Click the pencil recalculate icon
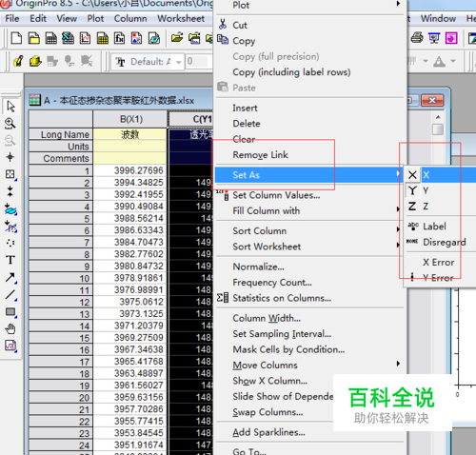Screen dimensions: 476x455 [18, 61]
